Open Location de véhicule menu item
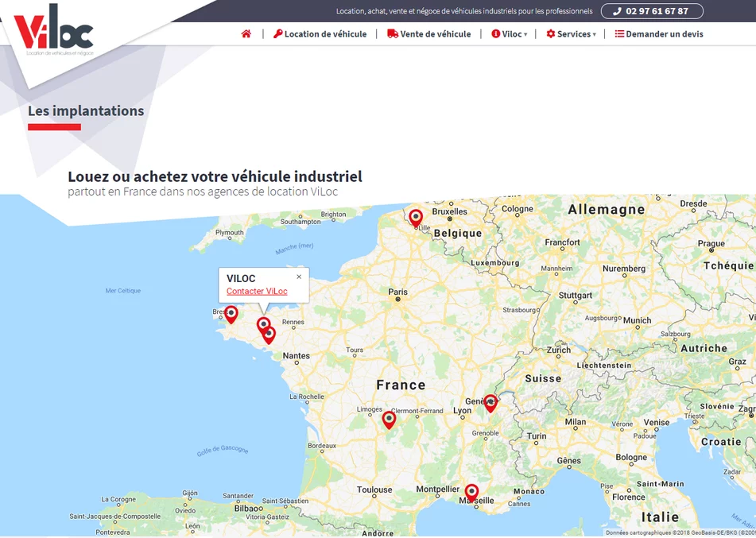Viewport: 756px width, 538px height. [320, 34]
